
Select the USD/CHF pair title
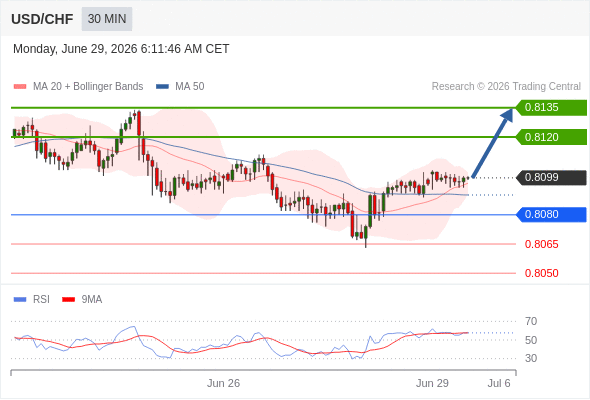click(42, 19)
